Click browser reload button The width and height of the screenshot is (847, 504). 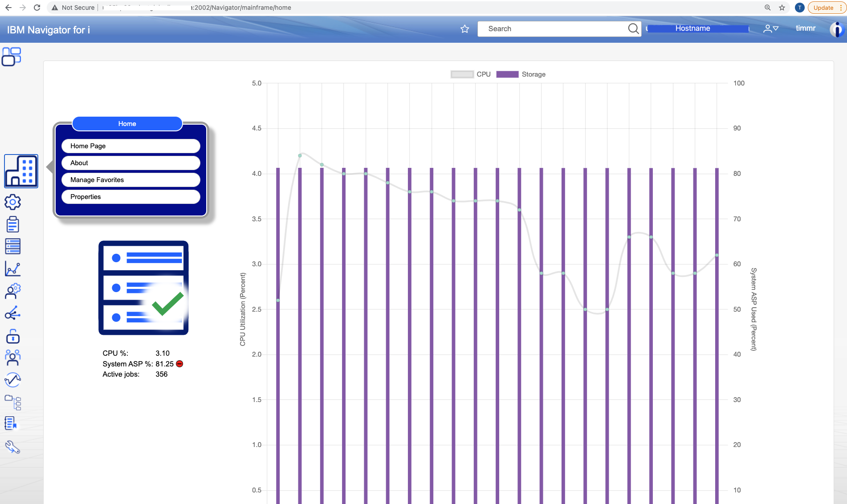pos(37,8)
